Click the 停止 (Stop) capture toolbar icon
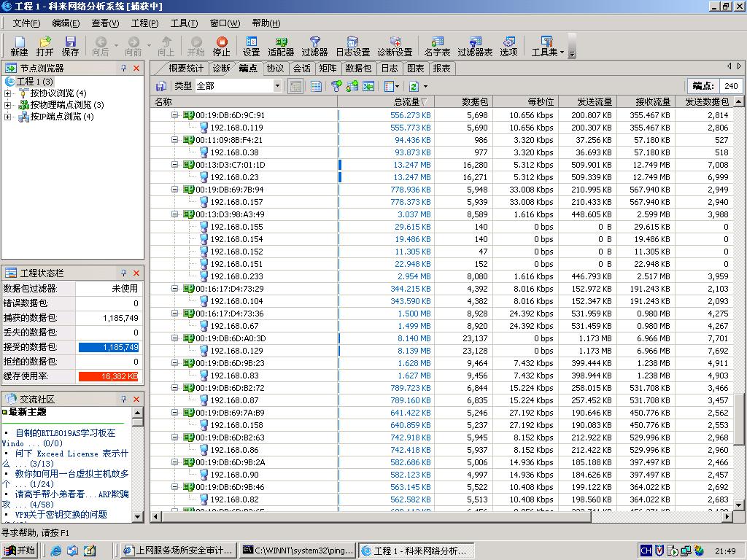The width and height of the screenshot is (747, 560). click(221, 46)
